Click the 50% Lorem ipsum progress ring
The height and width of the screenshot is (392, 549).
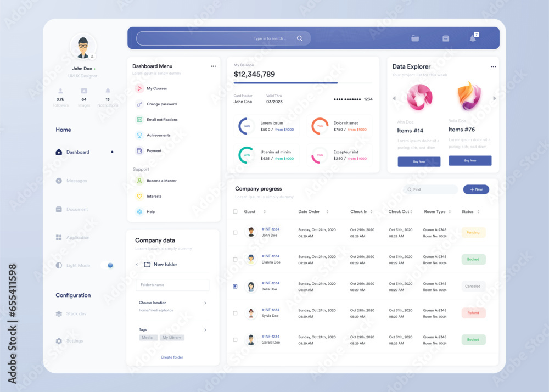tap(247, 126)
